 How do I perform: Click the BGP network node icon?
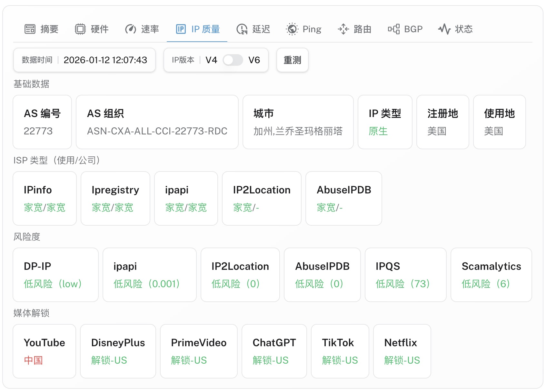tap(394, 29)
